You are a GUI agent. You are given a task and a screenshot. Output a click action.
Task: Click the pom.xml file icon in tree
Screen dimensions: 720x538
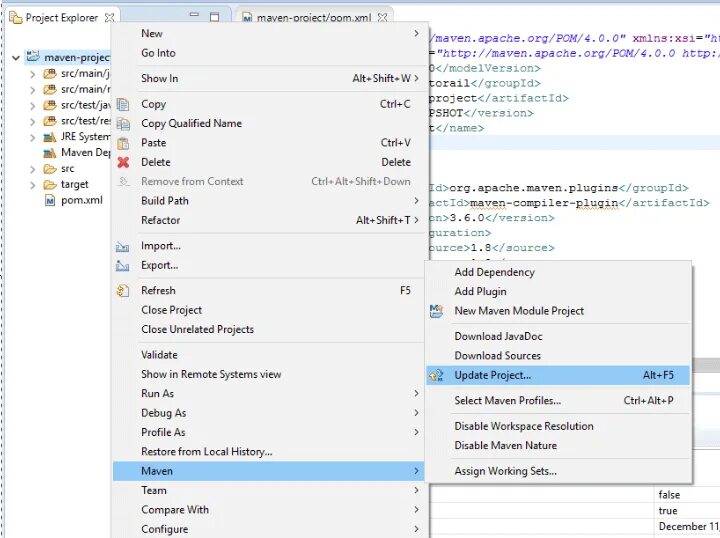(x=50, y=200)
